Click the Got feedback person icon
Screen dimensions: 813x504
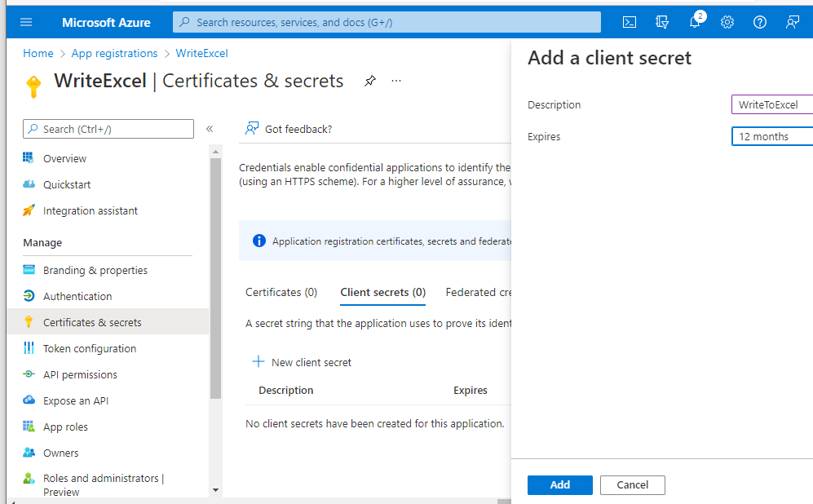(252, 129)
